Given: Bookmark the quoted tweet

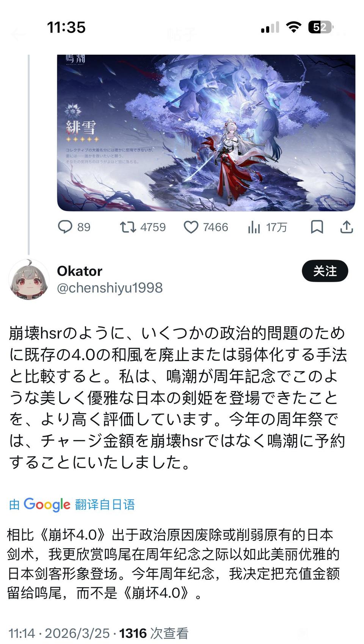Looking at the screenshot, I should [317, 227].
